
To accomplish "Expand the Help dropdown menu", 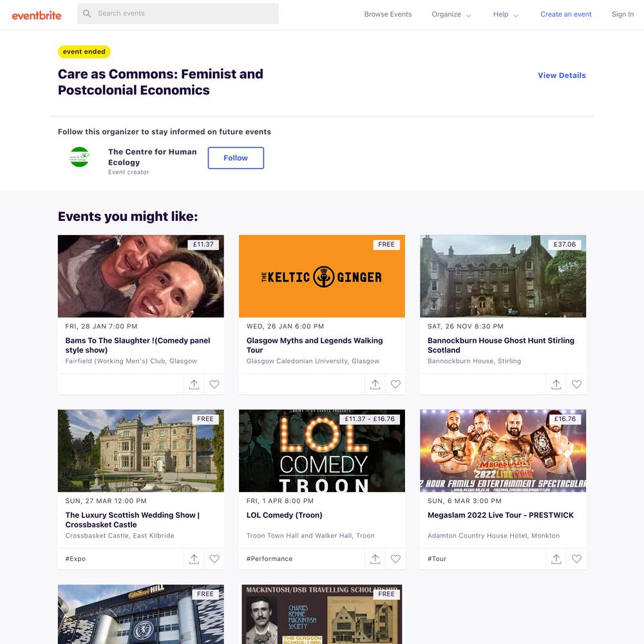I will pos(505,14).
